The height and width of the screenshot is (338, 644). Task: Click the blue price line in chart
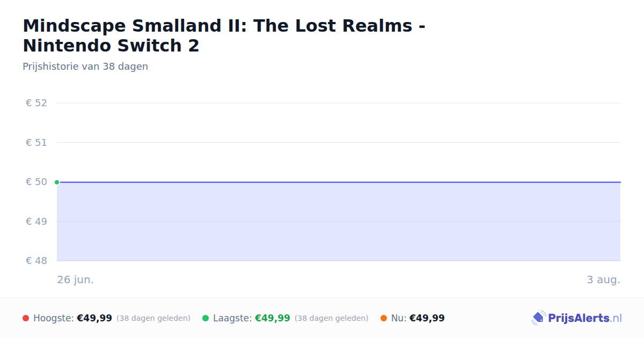point(339,182)
